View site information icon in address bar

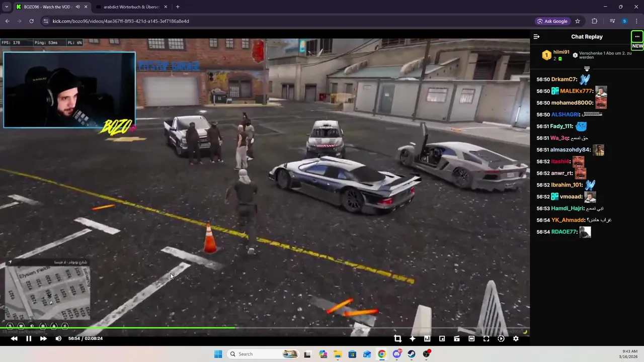[x=46, y=21]
